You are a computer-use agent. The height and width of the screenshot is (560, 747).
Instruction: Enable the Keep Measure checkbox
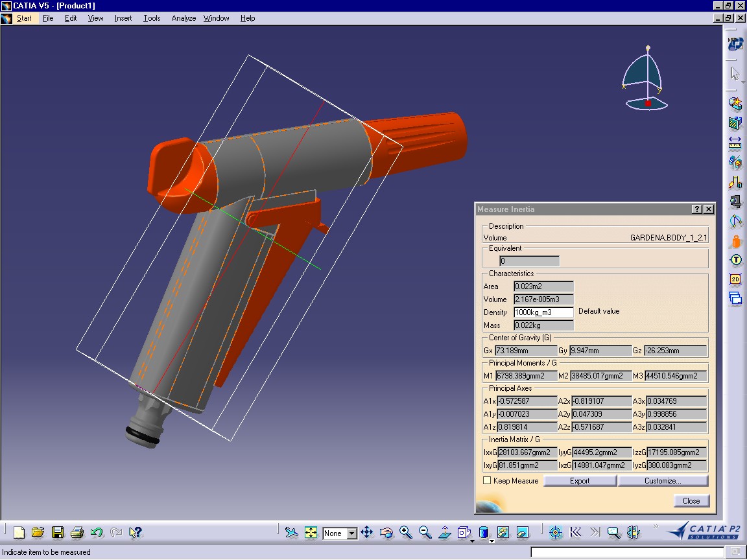click(487, 481)
